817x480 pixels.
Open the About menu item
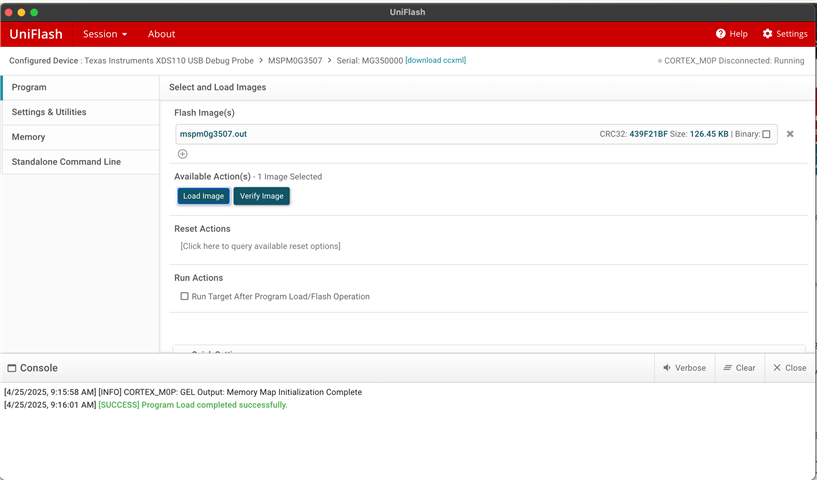tap(161, 34)
